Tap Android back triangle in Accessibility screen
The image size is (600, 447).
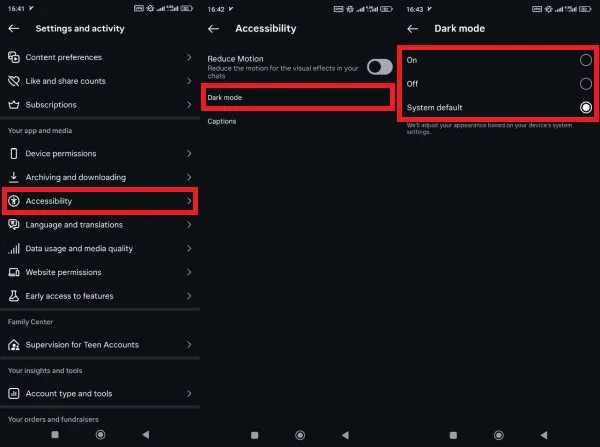[x=345, y=435]
